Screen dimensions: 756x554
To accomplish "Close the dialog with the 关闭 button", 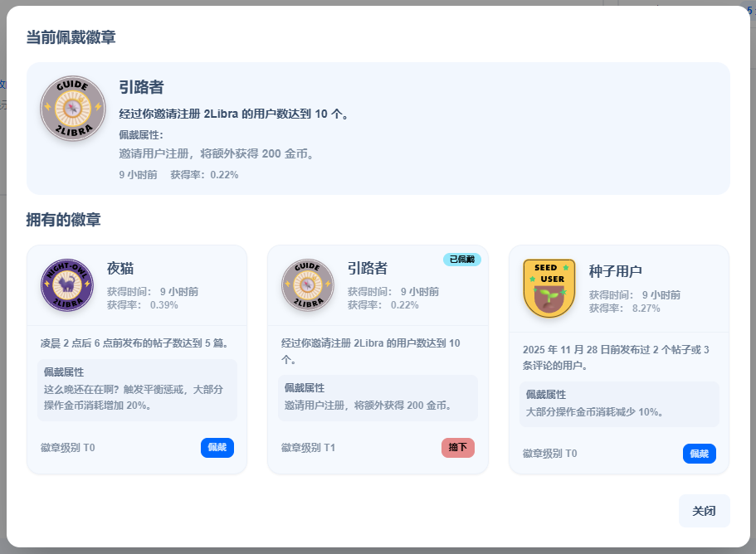I will (x=704, y=511).
